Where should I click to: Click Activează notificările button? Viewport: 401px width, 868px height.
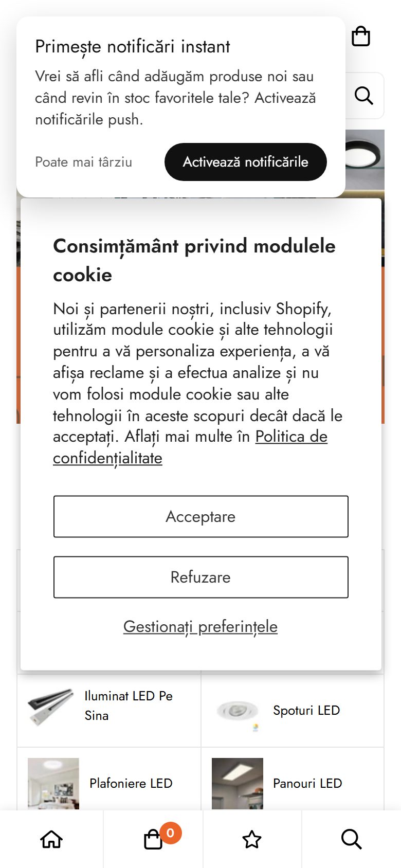point(246,162)
